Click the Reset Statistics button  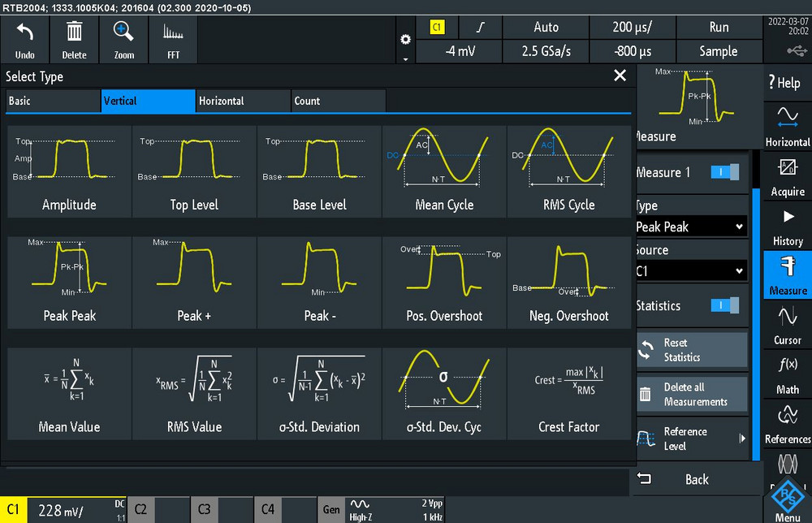(692, 350)
